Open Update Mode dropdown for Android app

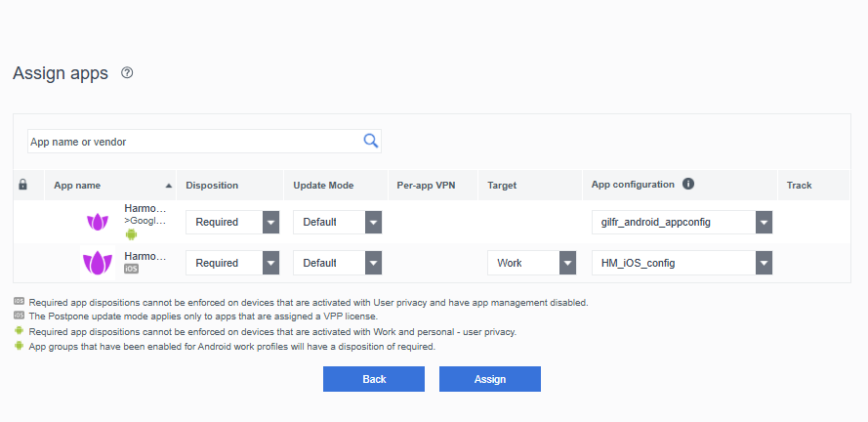coord(337,222)
